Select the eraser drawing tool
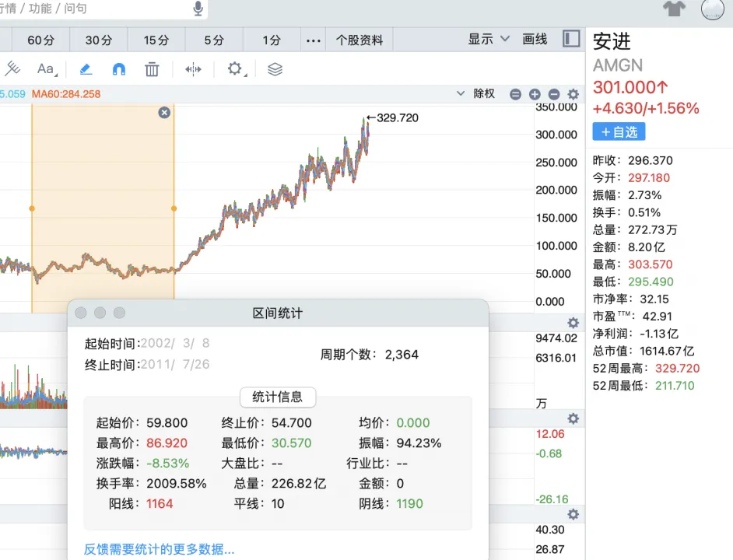Screen dimensions: 733x560 [x=86, y=69]
